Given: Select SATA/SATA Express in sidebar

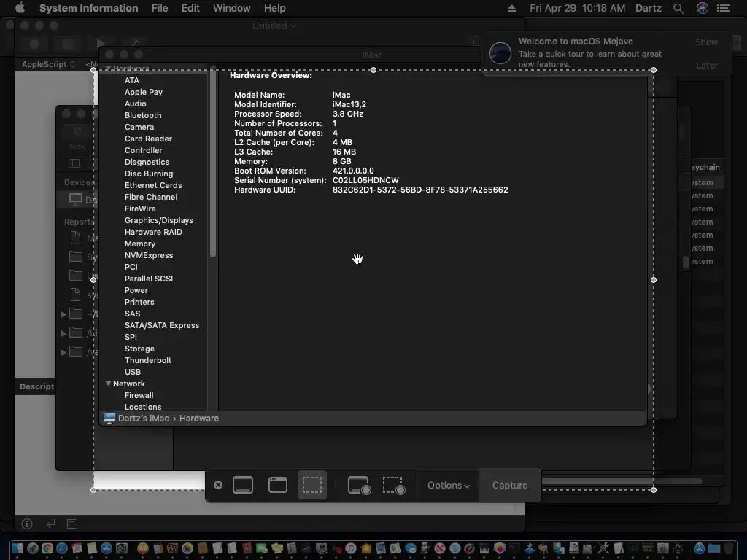Looking at the screenshot, I should point(162,325).
